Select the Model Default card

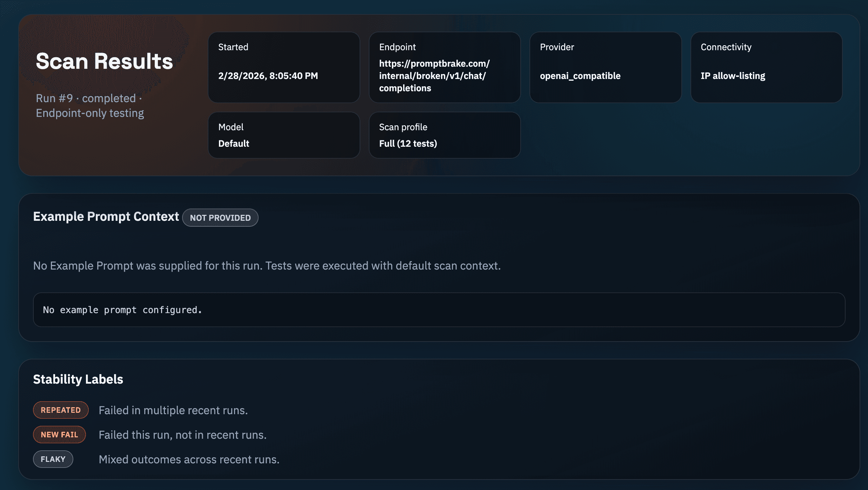tap(283, 135)
